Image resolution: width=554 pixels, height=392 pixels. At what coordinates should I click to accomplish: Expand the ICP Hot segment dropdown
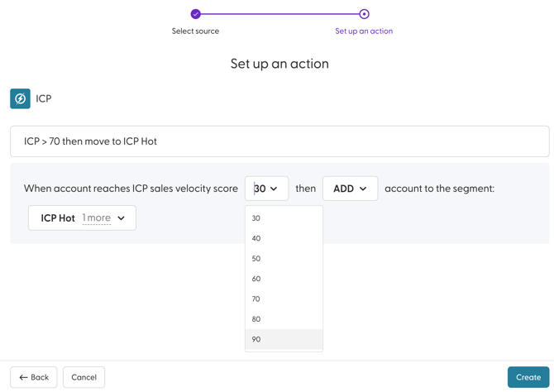point(121,218)
